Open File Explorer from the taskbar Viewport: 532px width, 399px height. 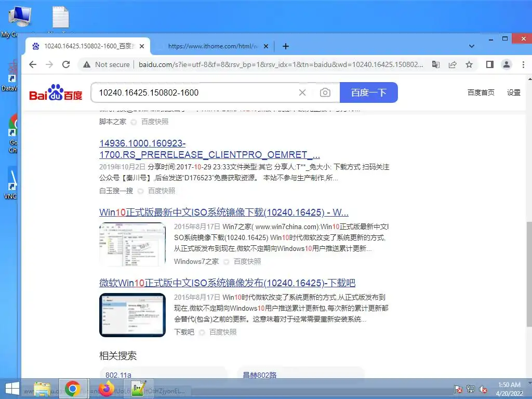tap(42, 389)
